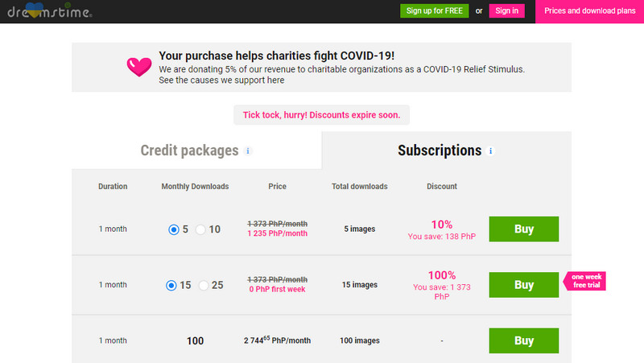Select the 5 monthly downloads option
This screenshot has height=363, width=644.
(174, 229)
